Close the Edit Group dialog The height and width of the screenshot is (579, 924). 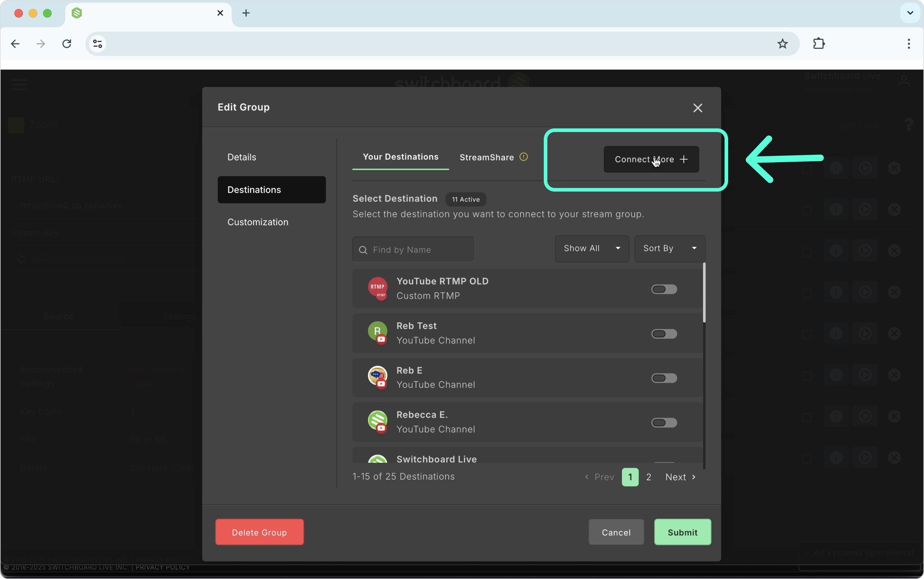pyautogui.click(x=697, y=108)
